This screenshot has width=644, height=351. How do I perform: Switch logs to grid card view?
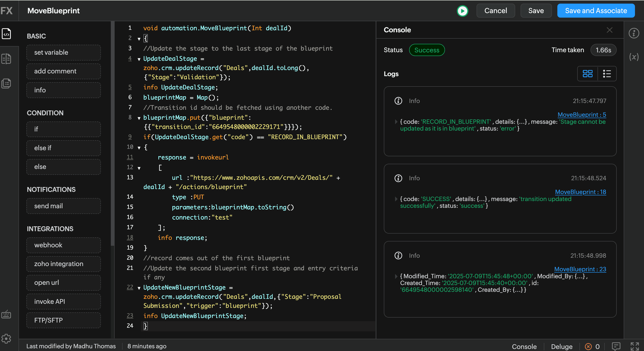tap(588, 74)
